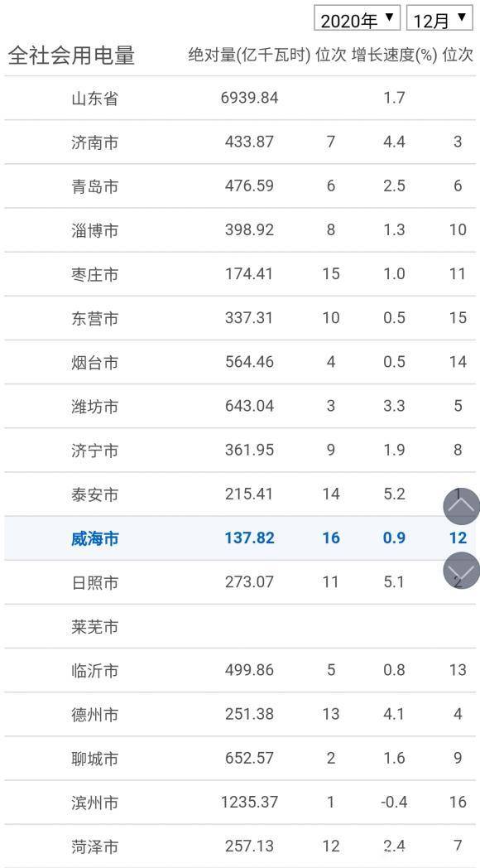480x868 pixels.
Task: Click 淄博市 in the city list
Action: pos(94,230)
